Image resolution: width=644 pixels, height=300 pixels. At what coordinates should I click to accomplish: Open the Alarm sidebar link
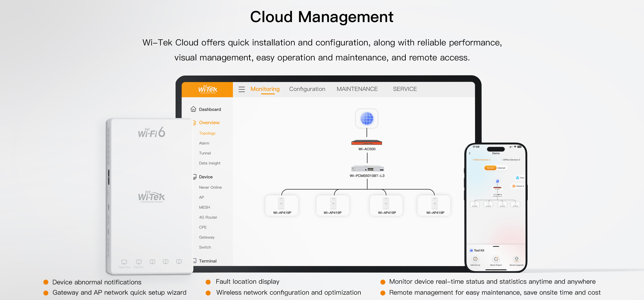pos(204,143)
